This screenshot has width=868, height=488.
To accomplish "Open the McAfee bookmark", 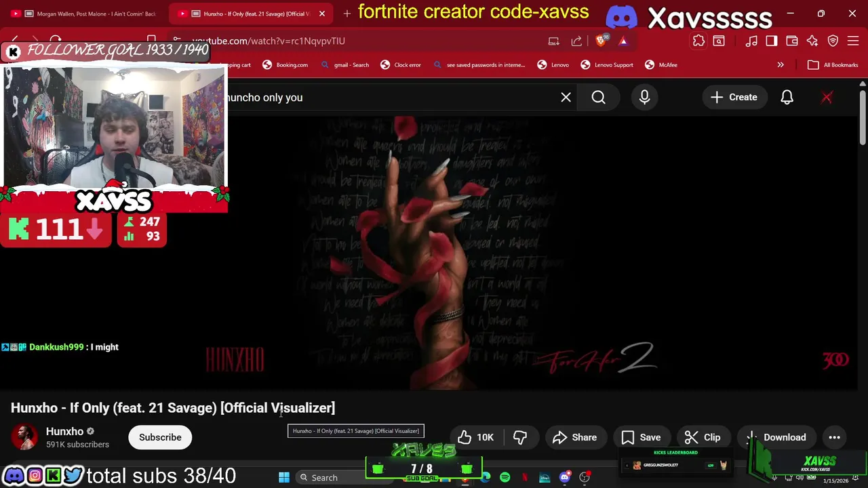I will (661, 65).
